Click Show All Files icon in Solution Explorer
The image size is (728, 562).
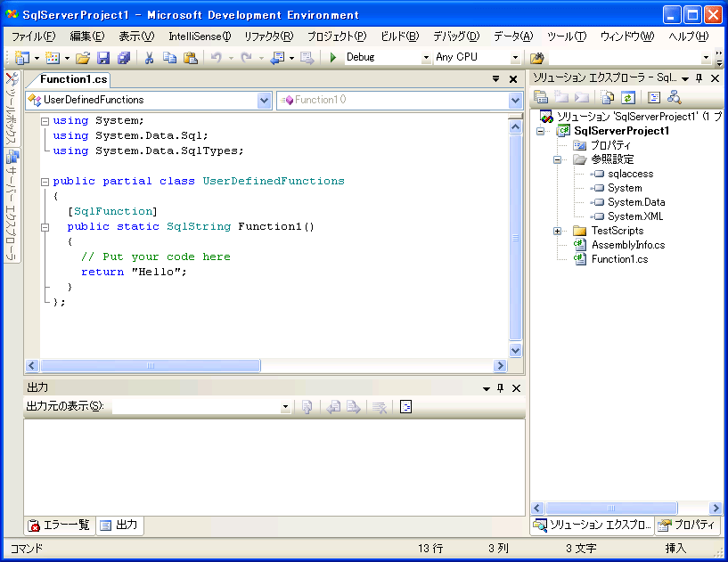click(x=608, y=97)
